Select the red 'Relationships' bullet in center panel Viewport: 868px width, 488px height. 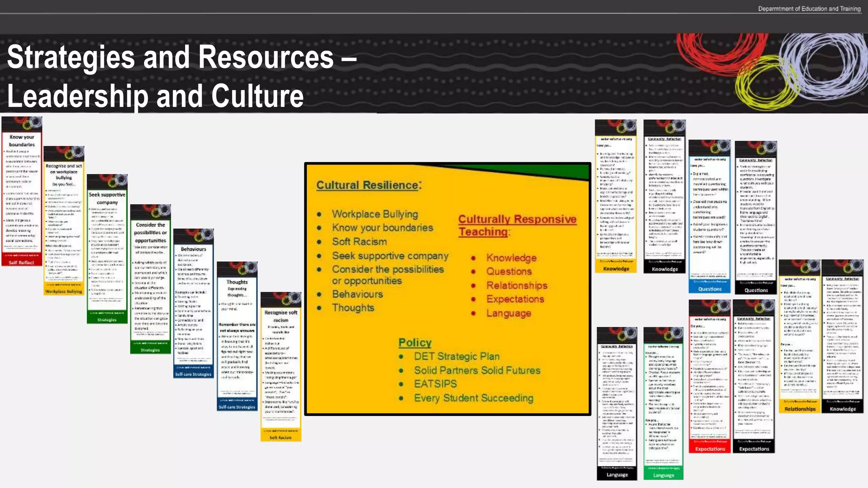click(x=517, y=286)
